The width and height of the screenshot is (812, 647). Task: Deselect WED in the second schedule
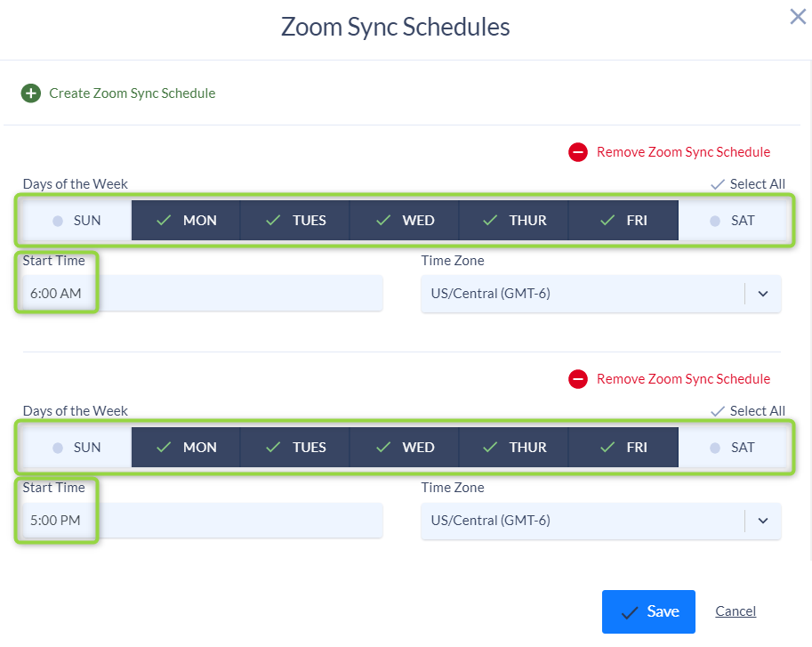(x=405, y=448)
